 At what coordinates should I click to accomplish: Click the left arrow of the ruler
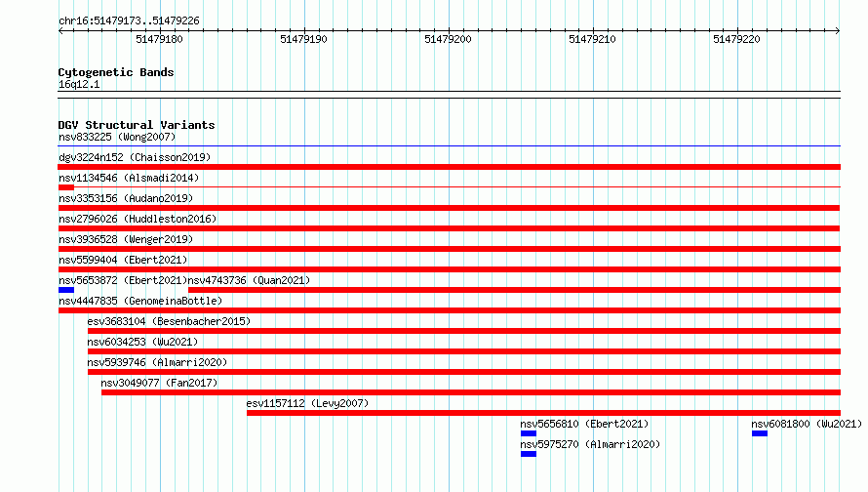coord(60,30)
